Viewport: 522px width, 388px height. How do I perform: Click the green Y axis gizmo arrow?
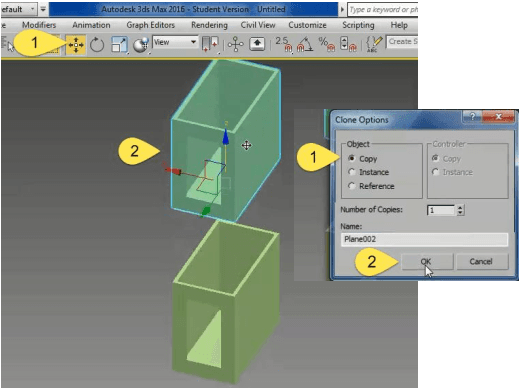click(x=206, y=211)
